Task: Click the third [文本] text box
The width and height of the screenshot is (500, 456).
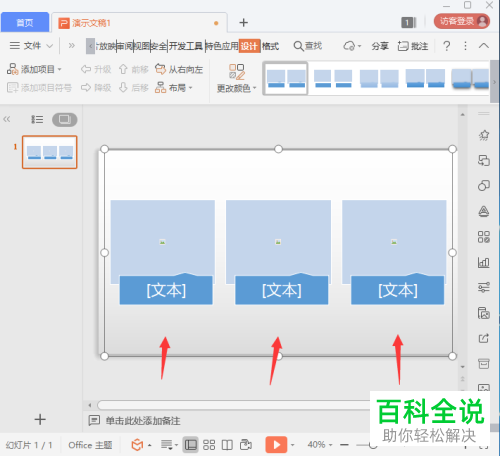Action: point(397,290)
